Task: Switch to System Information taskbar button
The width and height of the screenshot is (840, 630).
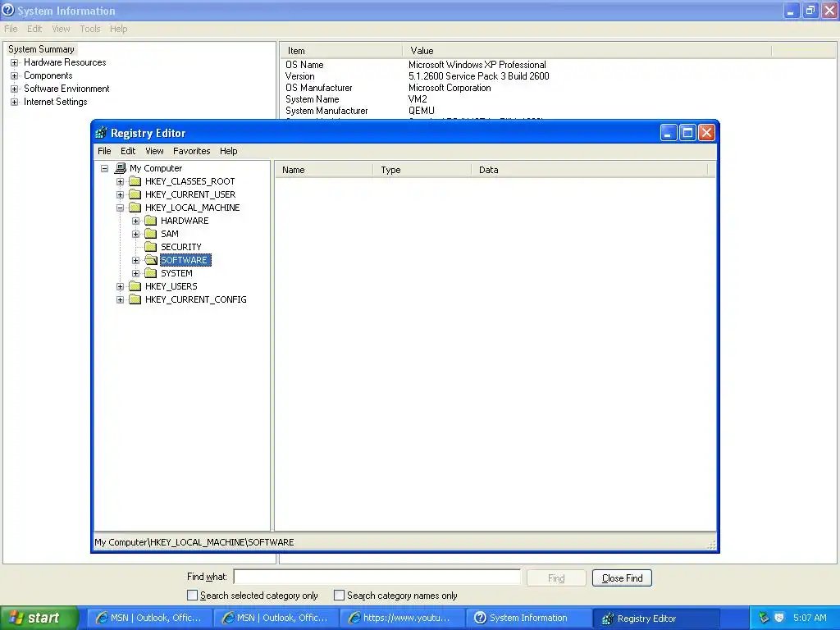Action: click(529, 619)
